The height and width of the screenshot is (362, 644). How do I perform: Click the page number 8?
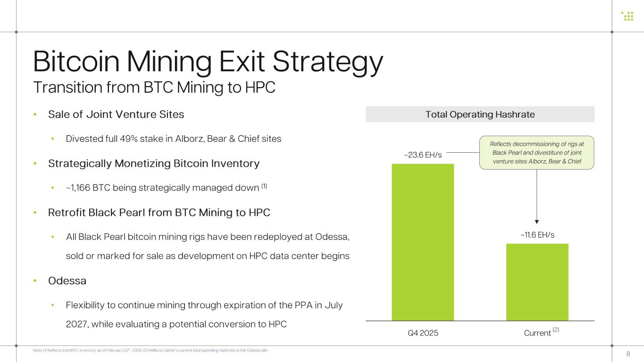coord(628,354)
